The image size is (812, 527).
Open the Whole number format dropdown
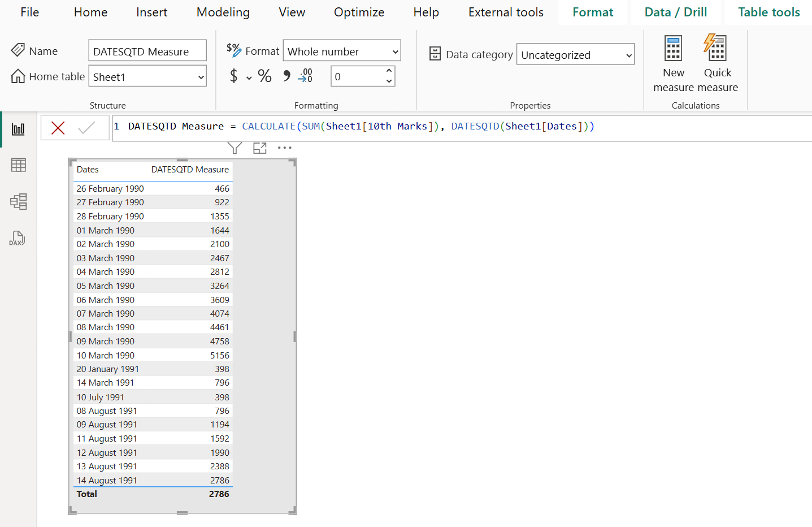point(341,50)
